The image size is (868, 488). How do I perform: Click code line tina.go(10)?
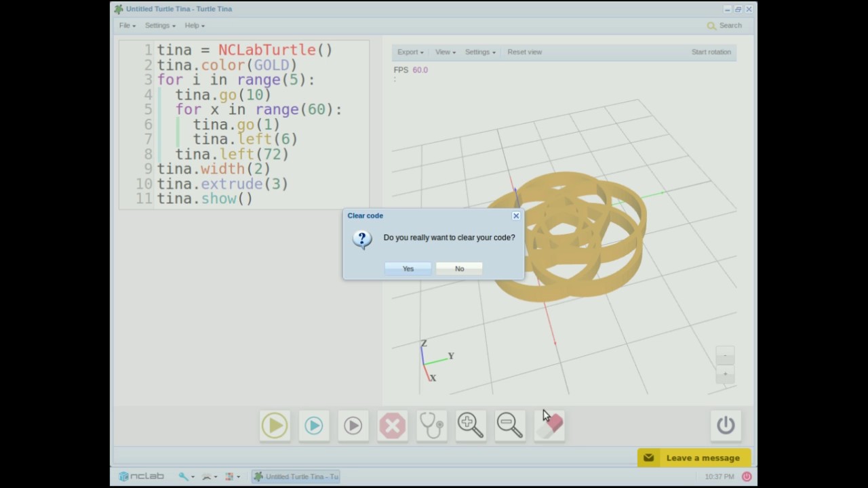pos(223,95)
